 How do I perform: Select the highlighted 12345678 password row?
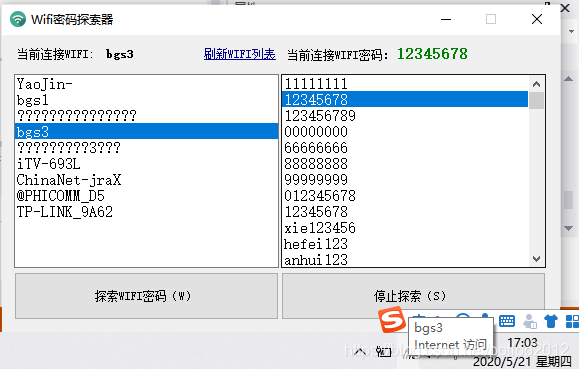[x=405, y=99]
